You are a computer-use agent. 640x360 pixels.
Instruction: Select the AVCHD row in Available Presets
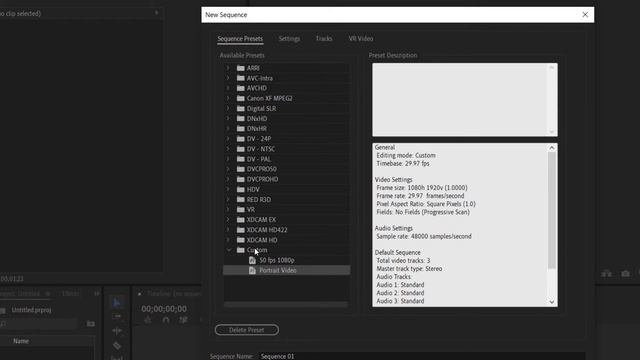point(287,88)
